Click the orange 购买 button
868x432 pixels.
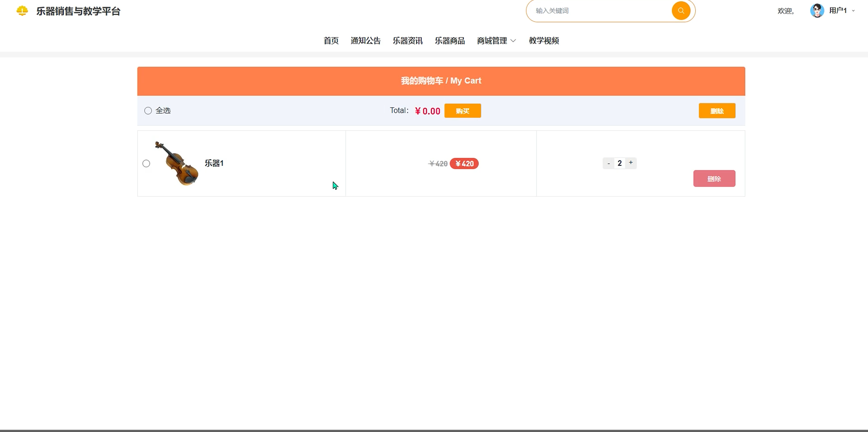pyautogui.click(x=462, y=111)
